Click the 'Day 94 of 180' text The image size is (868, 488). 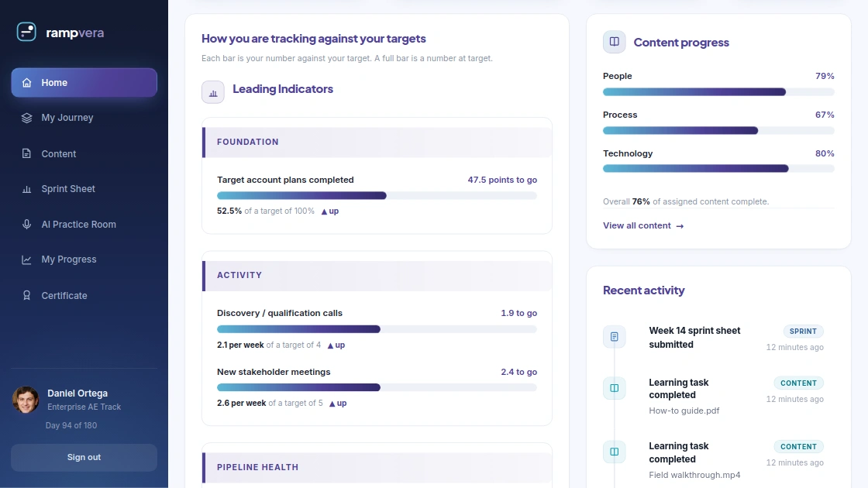71,425
